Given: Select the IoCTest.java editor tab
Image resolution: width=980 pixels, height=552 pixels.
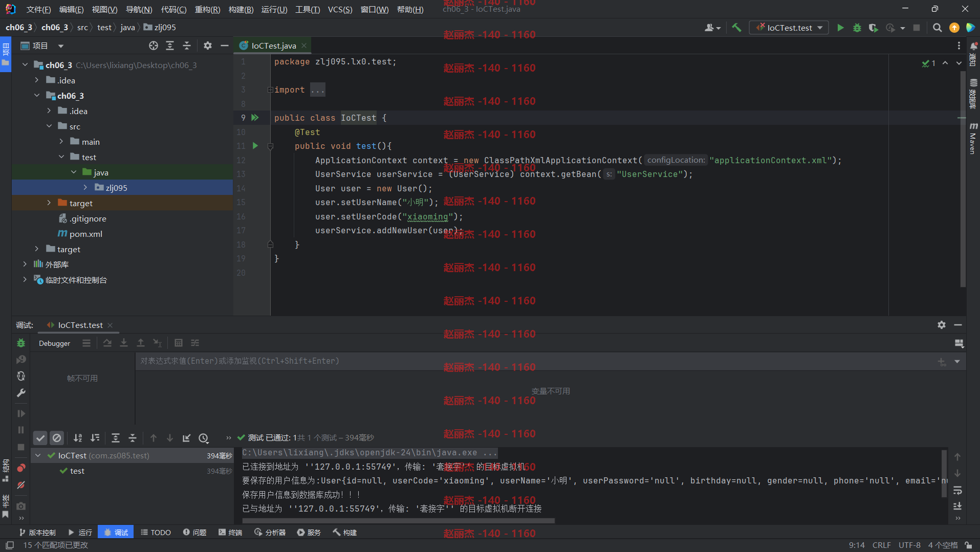Looking at the screenshot, I should coord(273,46).
